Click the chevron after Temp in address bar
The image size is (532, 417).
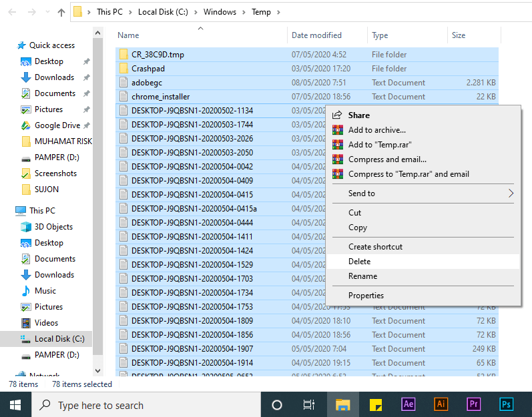coord(278,12)
